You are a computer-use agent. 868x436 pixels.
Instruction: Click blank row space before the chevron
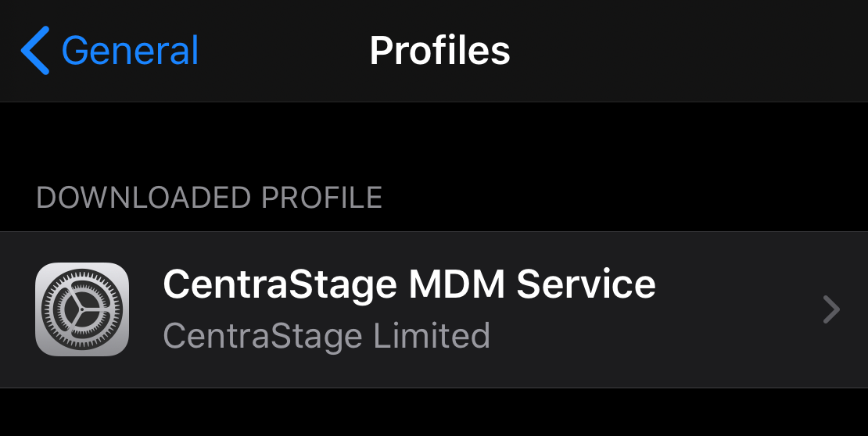point(737,310)
